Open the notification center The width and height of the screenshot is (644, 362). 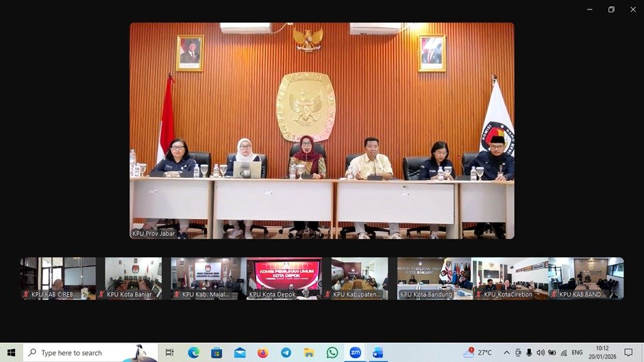[628, 352]
